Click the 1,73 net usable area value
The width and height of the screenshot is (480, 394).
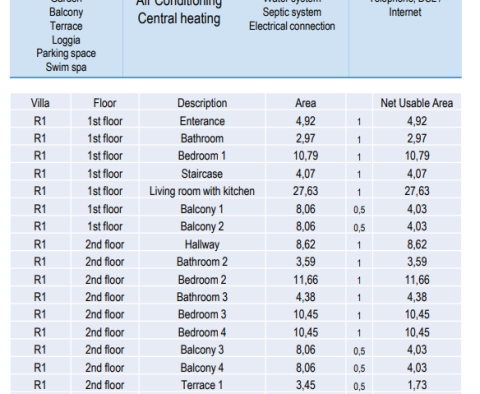[417, 385]
